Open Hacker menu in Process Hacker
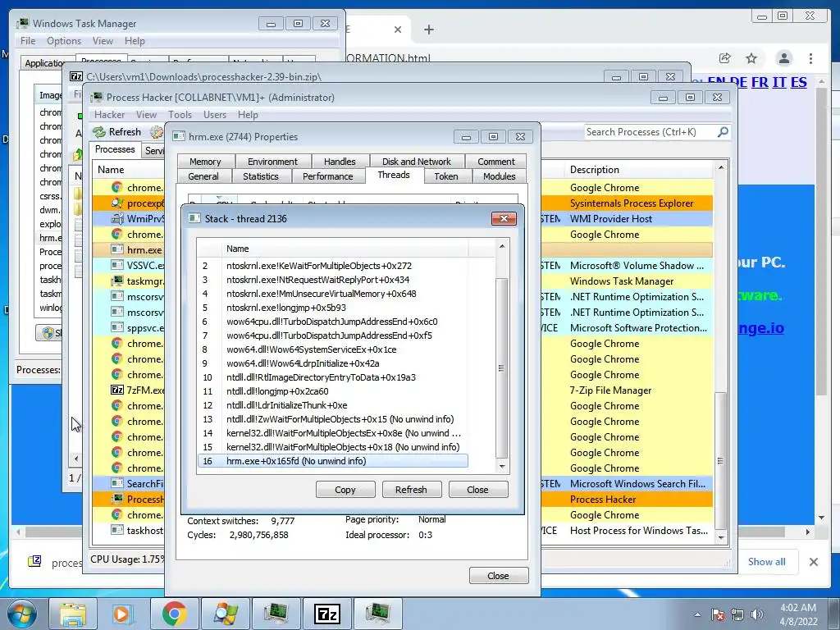This screenshot has height=630, width=840. point(109,115)
